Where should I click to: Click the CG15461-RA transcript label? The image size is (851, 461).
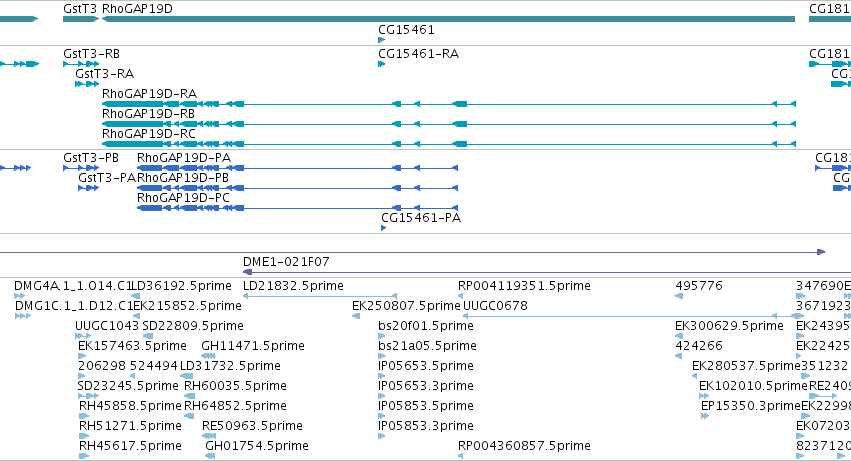[418, 54]
